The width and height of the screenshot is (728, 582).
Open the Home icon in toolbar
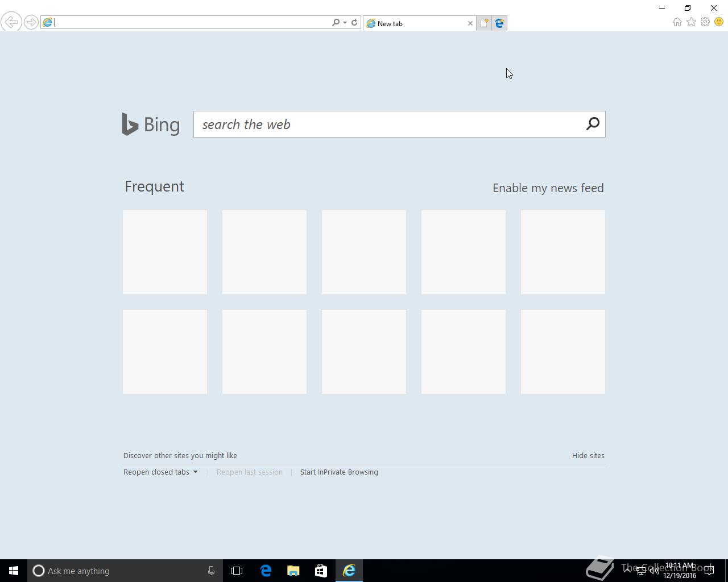677,22
